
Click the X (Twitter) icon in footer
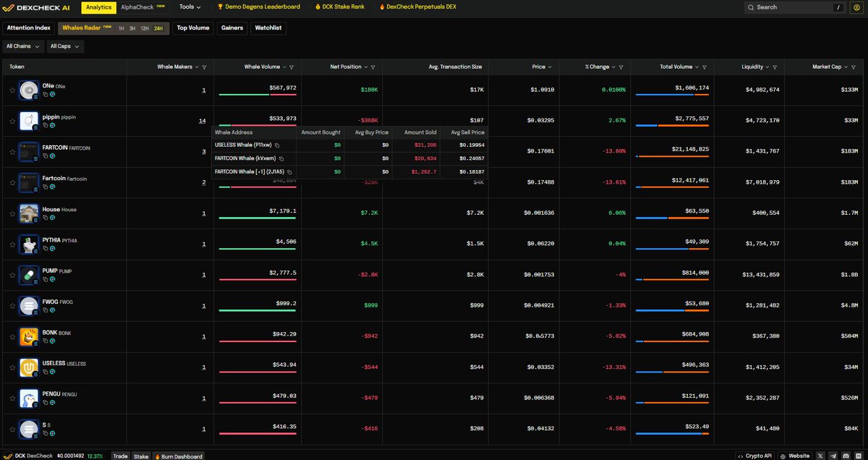820,456
